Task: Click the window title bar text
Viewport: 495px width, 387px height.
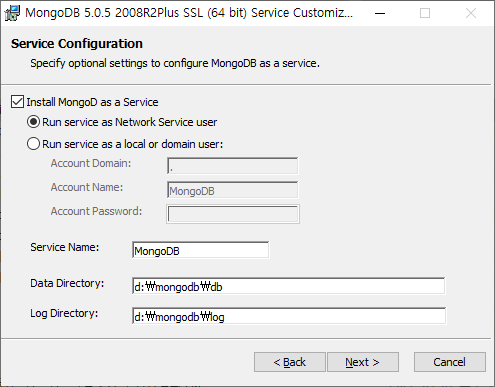Action: click(x=189, y=13)
